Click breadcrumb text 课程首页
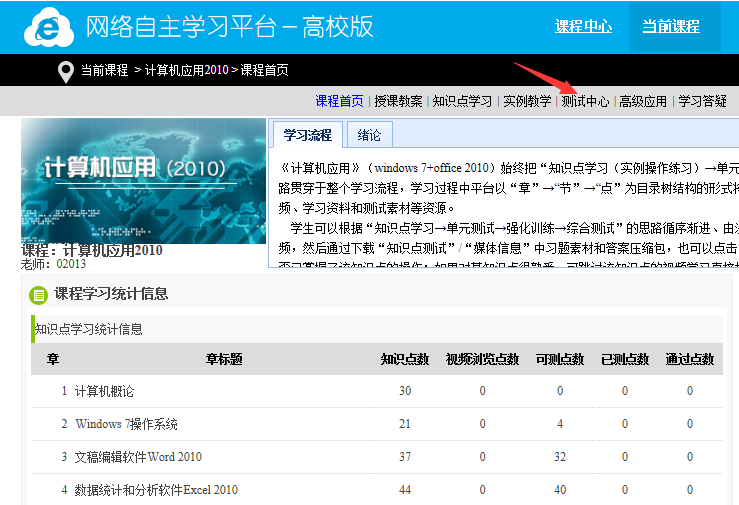 264,70
